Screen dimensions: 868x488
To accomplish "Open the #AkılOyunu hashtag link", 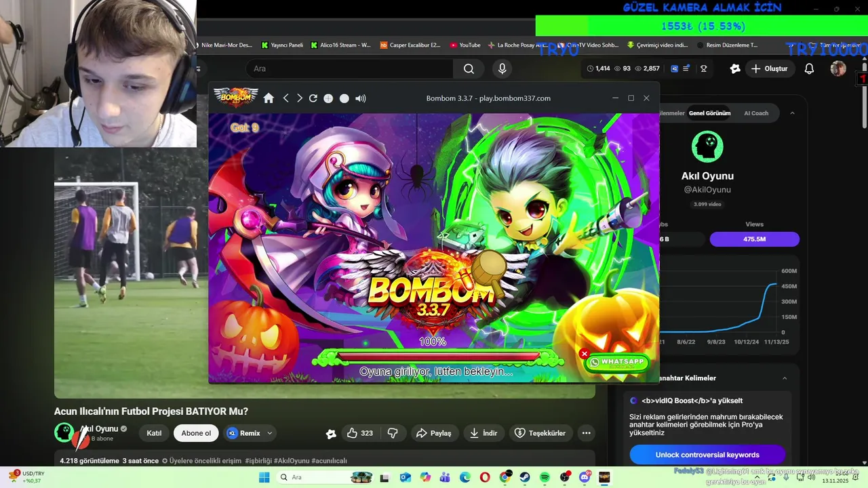I will coord(292,461).
